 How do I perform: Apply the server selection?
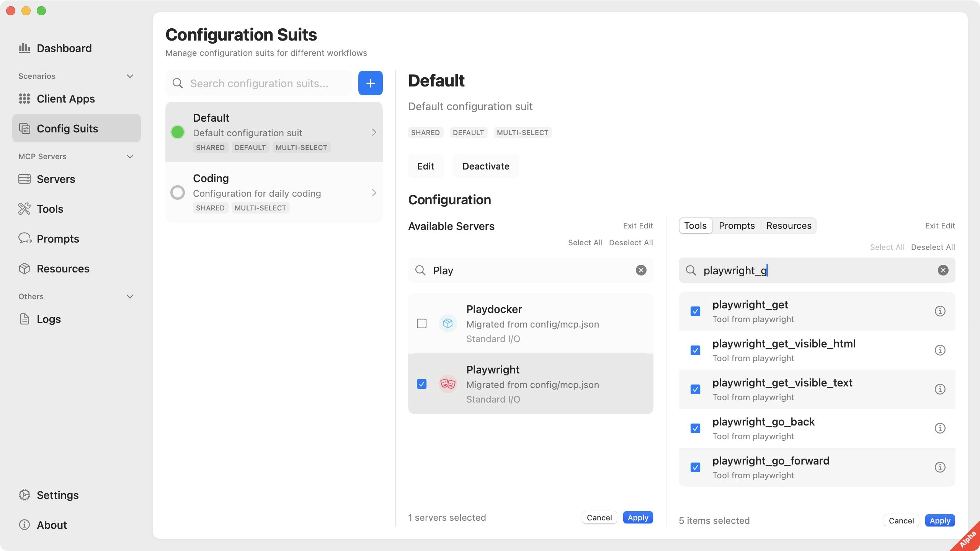[638, 517]
